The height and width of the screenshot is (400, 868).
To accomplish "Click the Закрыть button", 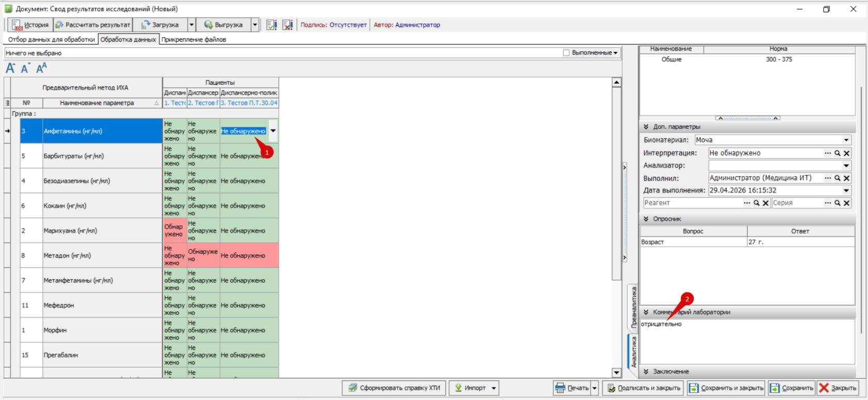I will [838, 388].
